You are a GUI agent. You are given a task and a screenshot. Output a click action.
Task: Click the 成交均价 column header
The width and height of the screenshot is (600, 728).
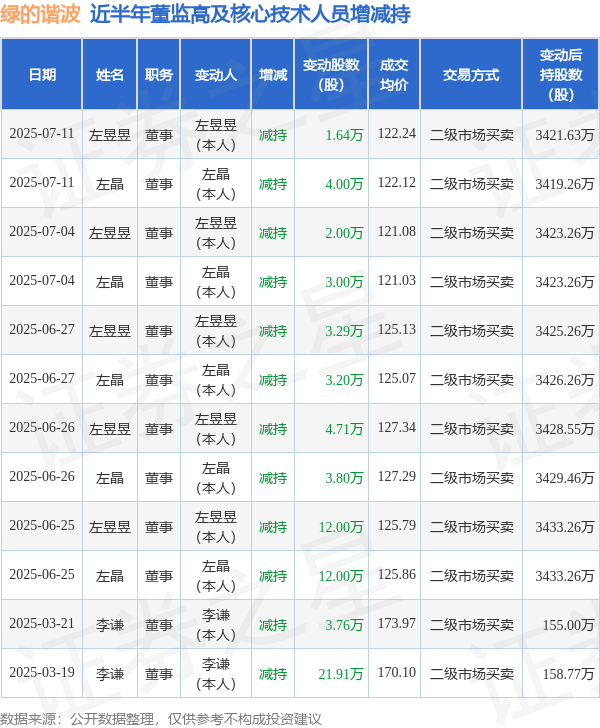coord(394,75)
